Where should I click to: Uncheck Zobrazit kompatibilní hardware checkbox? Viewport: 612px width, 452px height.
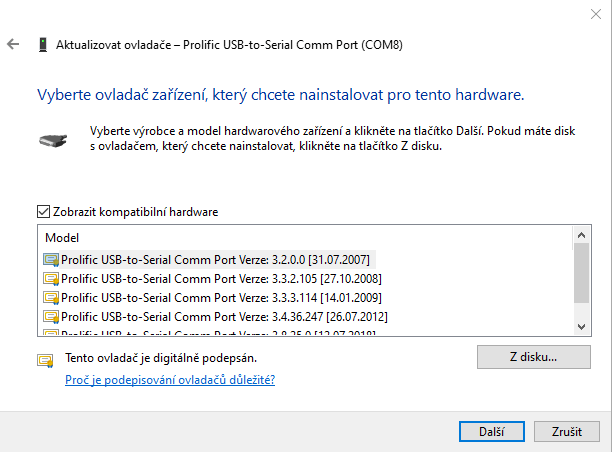[x=43, y=212]
